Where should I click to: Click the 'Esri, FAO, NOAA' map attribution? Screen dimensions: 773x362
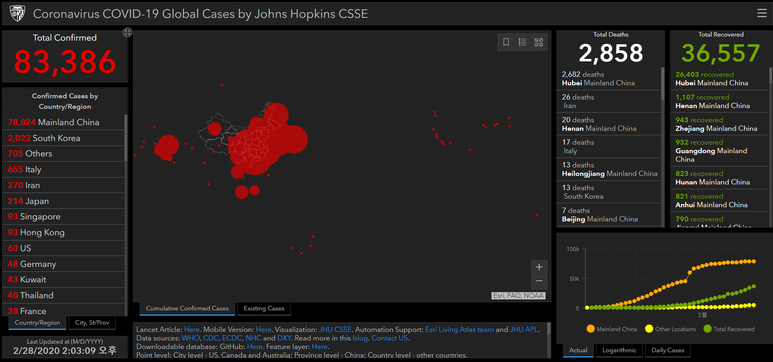point(518,296)
